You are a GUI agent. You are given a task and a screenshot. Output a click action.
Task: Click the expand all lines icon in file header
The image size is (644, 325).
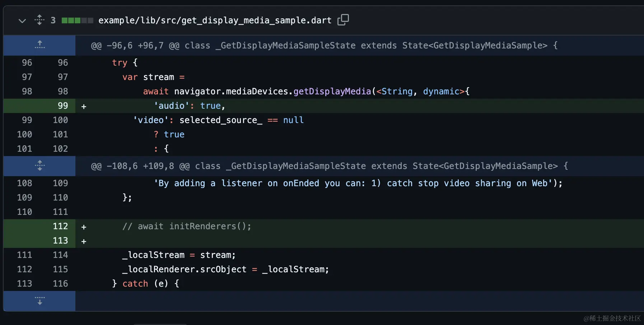pyautogui.click(x=39, y=20)
